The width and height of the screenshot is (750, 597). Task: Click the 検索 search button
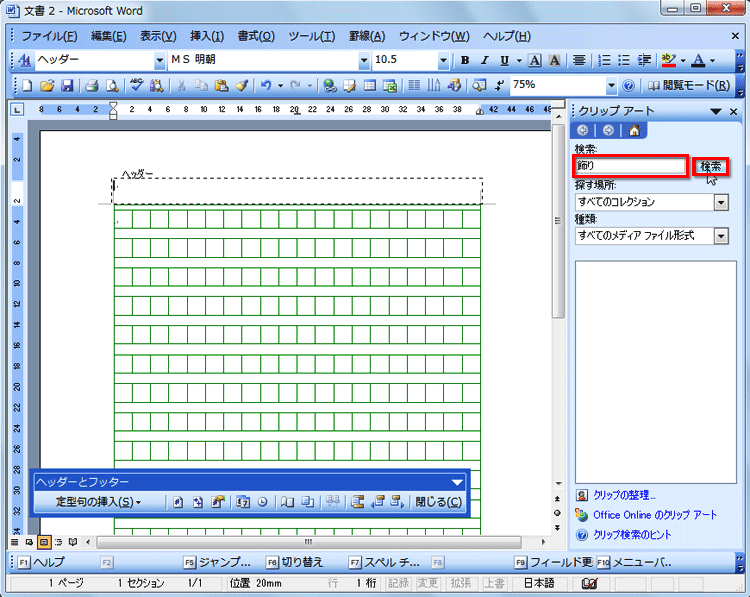click(710, 166)
